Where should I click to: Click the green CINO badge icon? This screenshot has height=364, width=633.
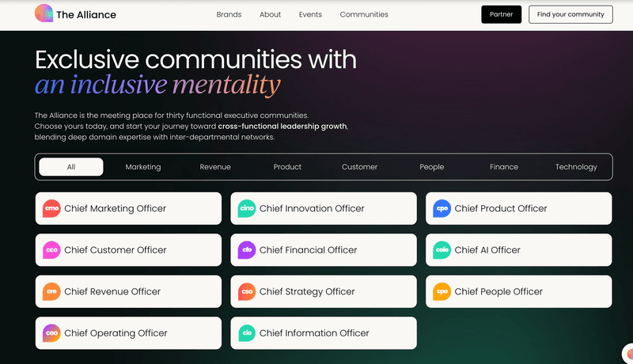[247, 209]
